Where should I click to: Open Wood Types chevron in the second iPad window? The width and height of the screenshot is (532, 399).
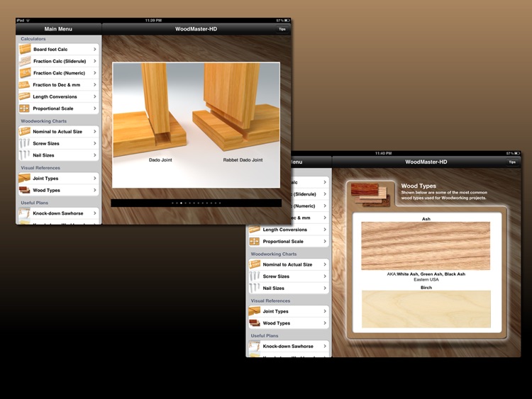pyautogui.click(x=325, y=323)
